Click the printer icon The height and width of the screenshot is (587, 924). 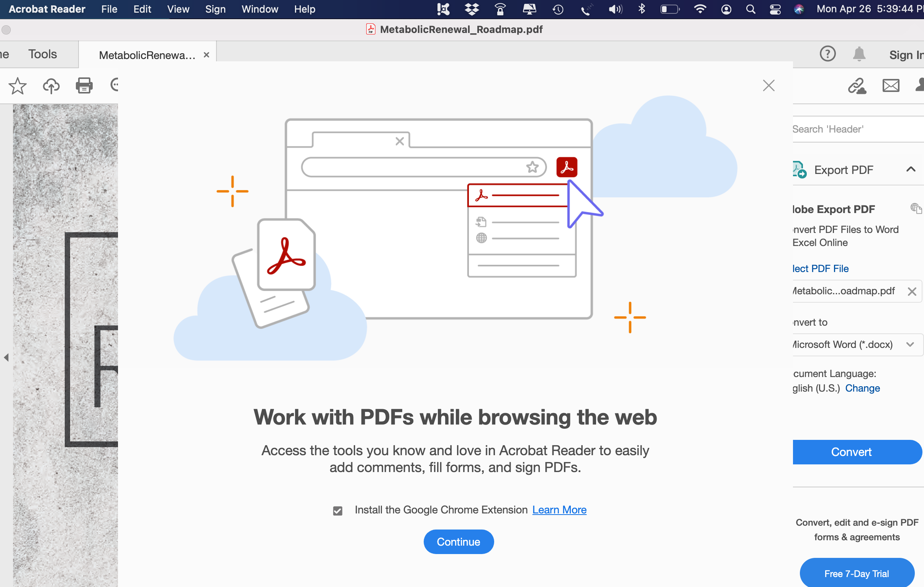(84, 85)
